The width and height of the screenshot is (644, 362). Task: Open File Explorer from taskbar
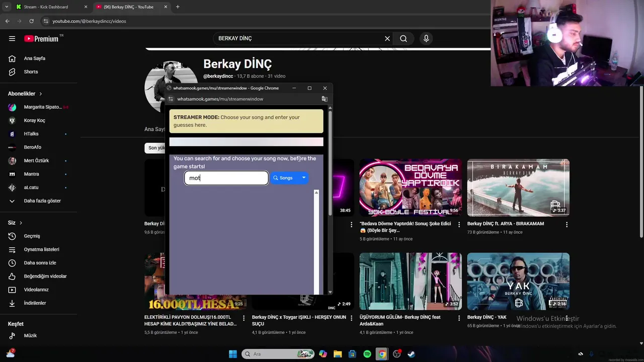[338, 354]
